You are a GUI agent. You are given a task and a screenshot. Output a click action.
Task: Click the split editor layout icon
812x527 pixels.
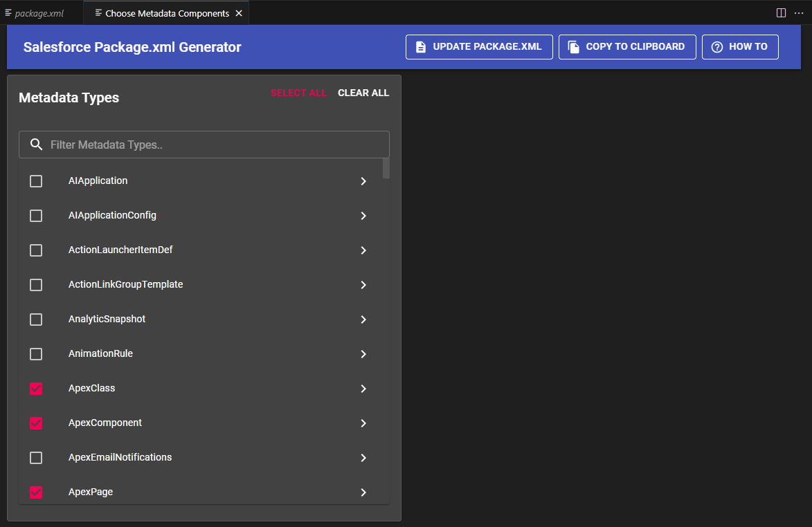[x=781, y=13]
